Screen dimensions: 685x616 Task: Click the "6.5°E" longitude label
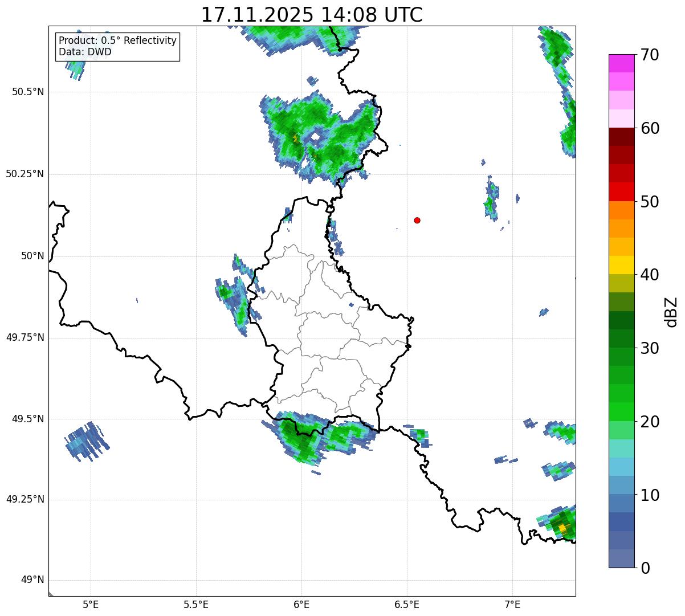point(407,604)
